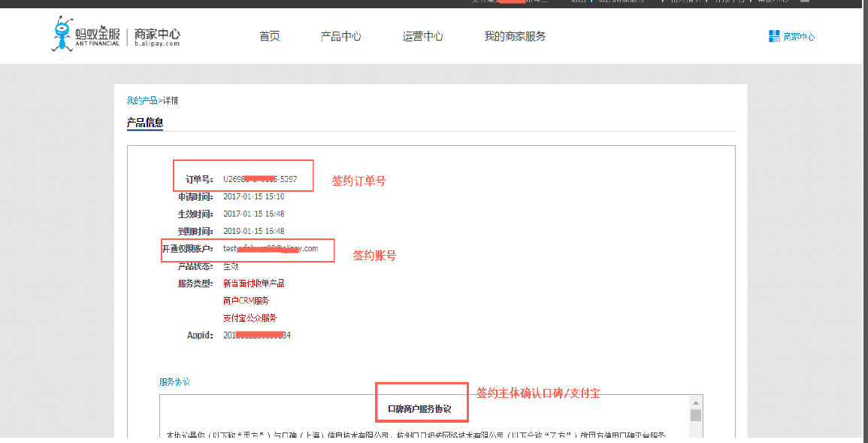This screenshot has height=443, width=868.
Task: Click the 订单号 field label
Action: tap(199, 180)
